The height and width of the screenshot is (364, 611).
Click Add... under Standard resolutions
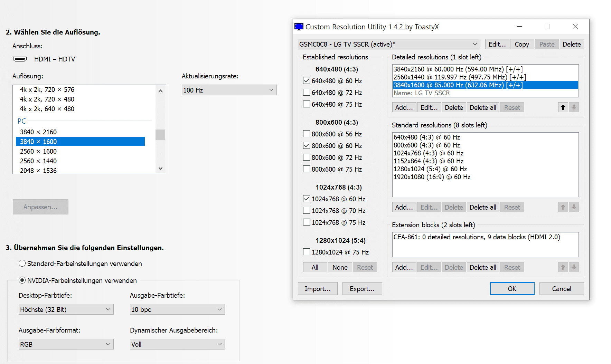coord(404,207)
